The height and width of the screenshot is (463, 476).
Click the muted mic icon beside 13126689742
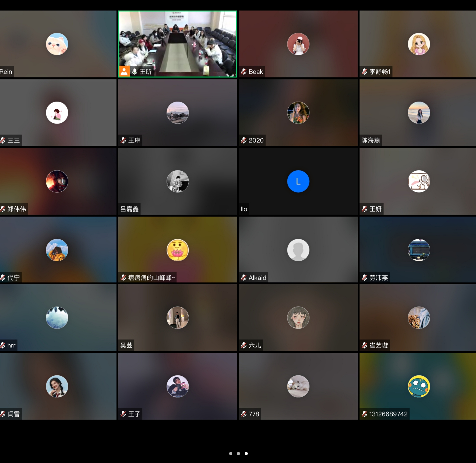point(364,414)
